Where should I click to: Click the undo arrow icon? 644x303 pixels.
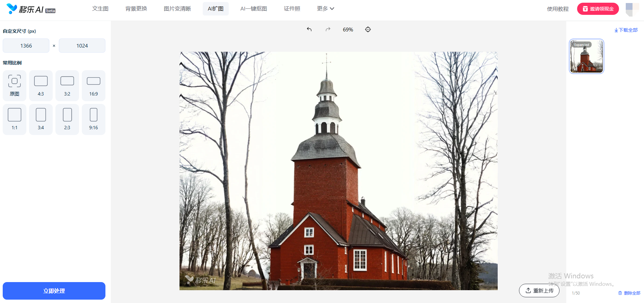tap(309, 29)
